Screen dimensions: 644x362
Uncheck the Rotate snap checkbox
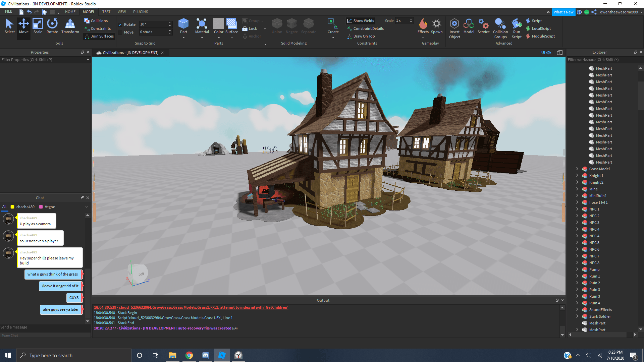pos(120,24)
